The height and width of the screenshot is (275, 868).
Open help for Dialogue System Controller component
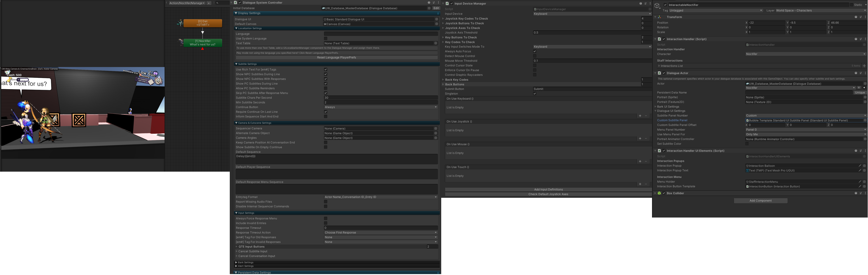click(429, 3)
